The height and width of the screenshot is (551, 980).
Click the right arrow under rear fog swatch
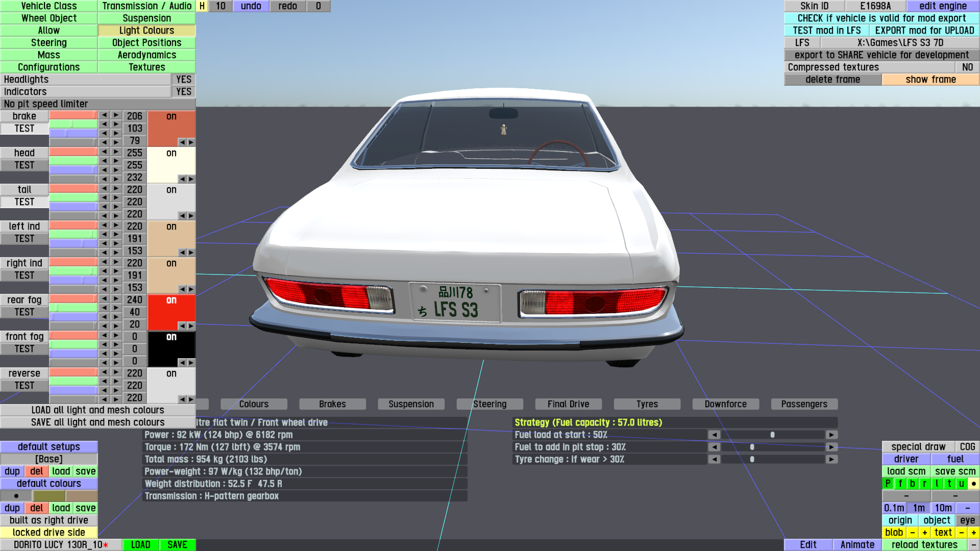[191, 325]
